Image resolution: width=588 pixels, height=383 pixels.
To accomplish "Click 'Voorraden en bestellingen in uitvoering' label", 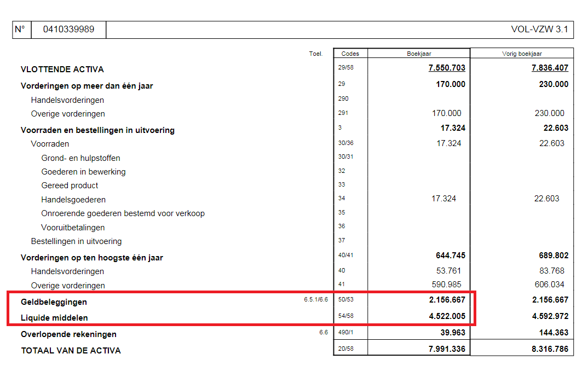I will click(x=97, y=130).
